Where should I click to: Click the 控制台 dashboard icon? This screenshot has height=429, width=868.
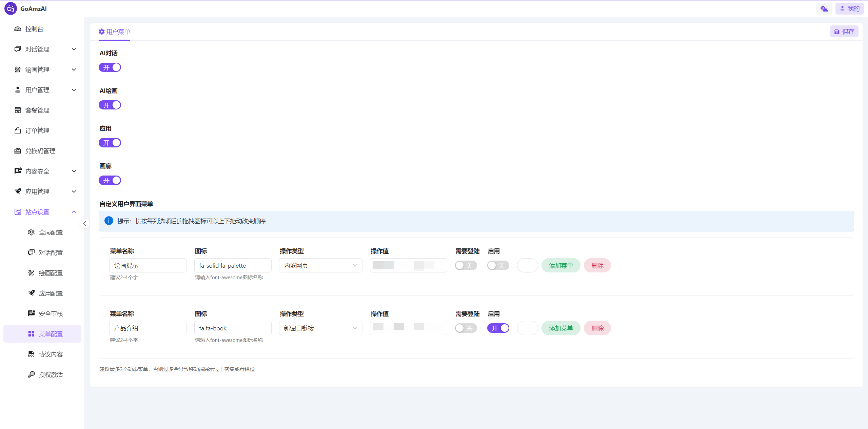click(x=18, y=29)
